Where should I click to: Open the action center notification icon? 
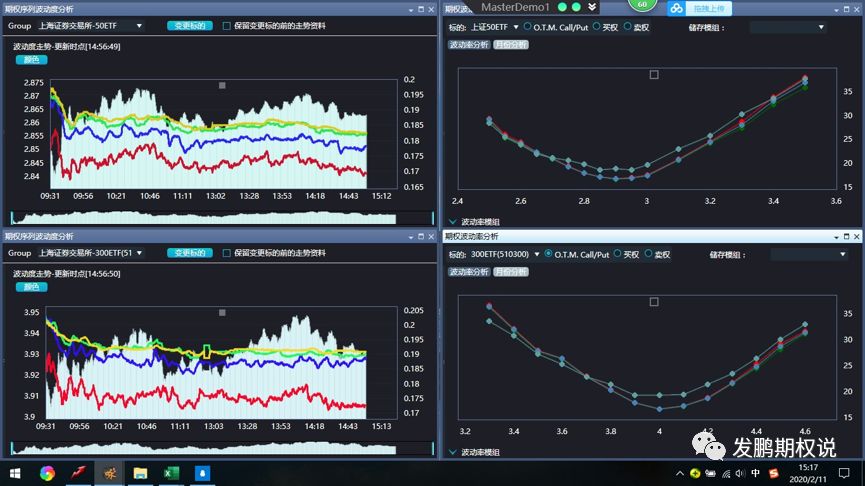coord(843,473)
